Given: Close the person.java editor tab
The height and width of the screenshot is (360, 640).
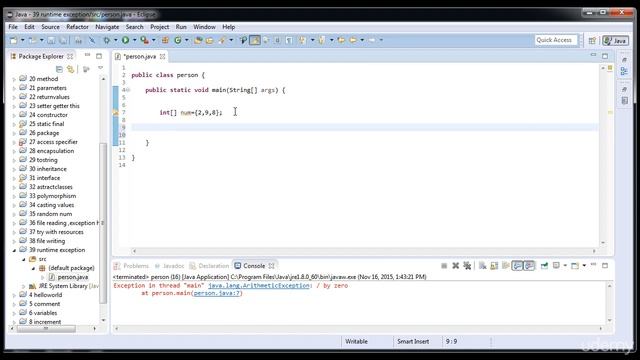Looking at the screenshot, I should [162, 56].
